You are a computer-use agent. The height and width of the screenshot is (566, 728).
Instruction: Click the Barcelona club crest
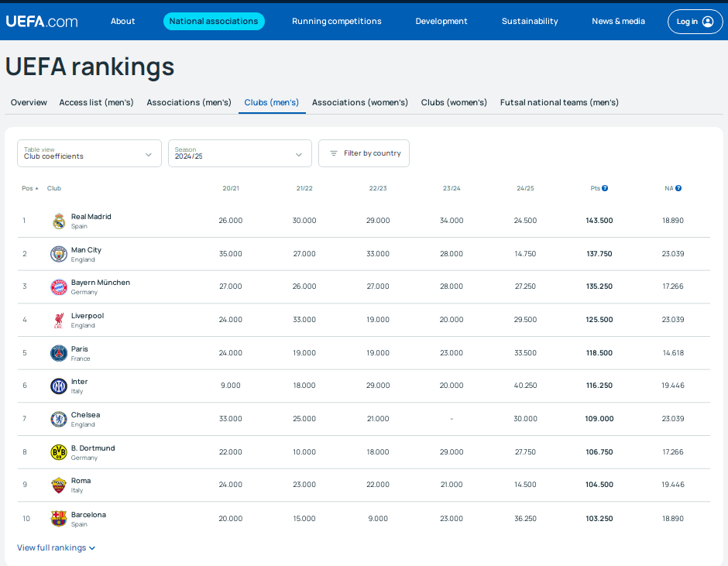click(x=59, y=519)
